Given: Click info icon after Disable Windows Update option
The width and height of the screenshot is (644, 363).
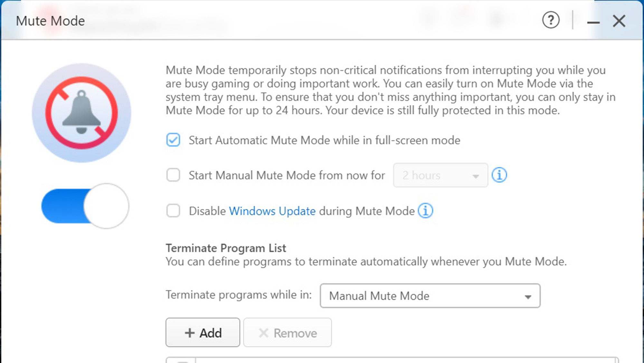Looking at the screenshot, I should 425,211.
